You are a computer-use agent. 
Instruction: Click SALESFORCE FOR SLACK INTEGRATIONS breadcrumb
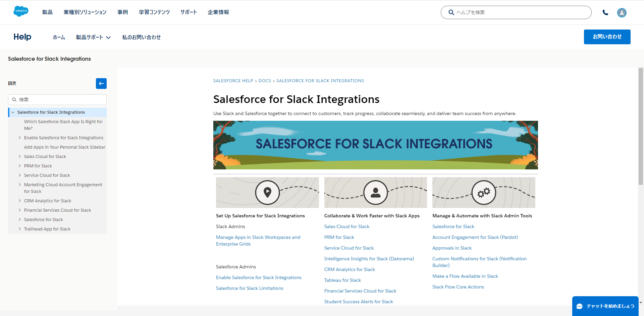click(320, 81)
